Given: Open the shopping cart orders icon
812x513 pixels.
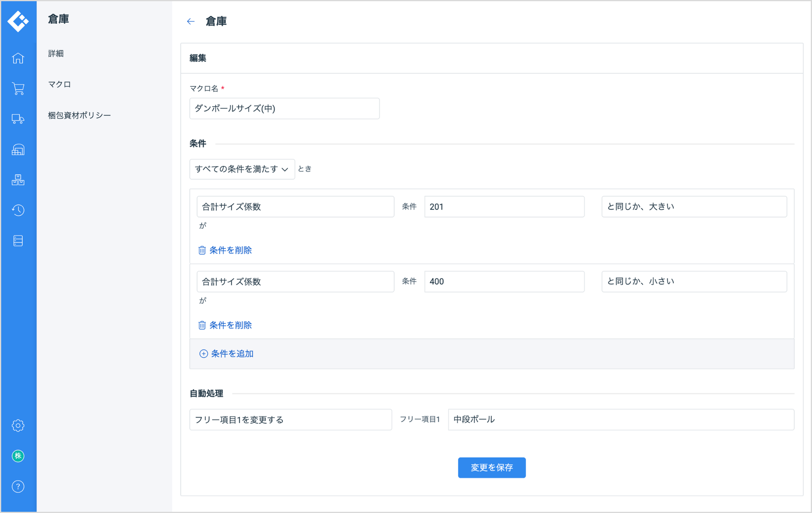Looking at the screenshot, I should [x=18, y=89].
